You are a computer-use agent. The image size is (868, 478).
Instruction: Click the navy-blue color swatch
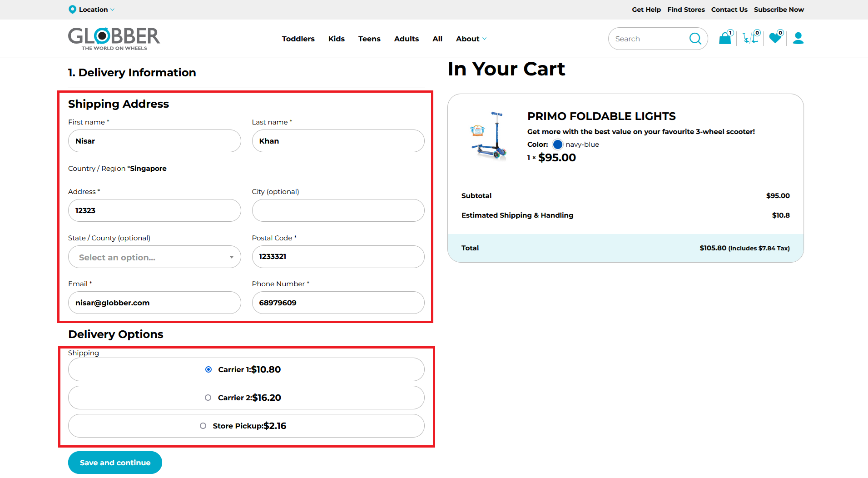click(x=557, y=144)
